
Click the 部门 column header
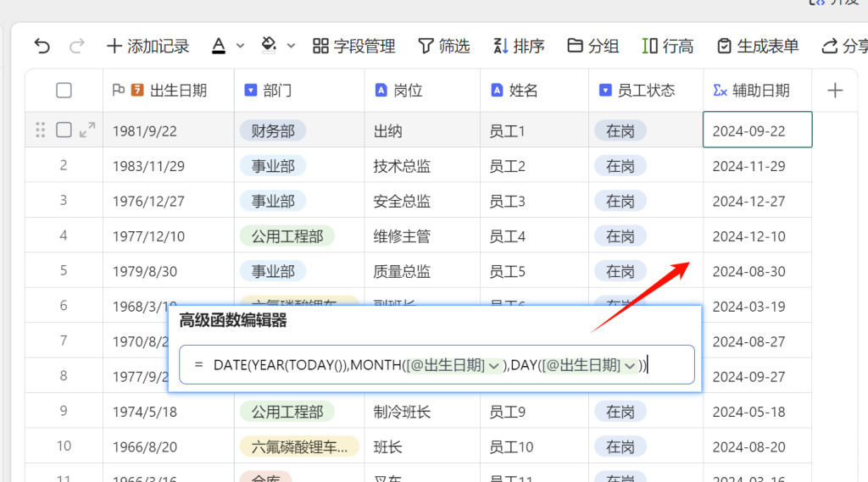(299, 90)
